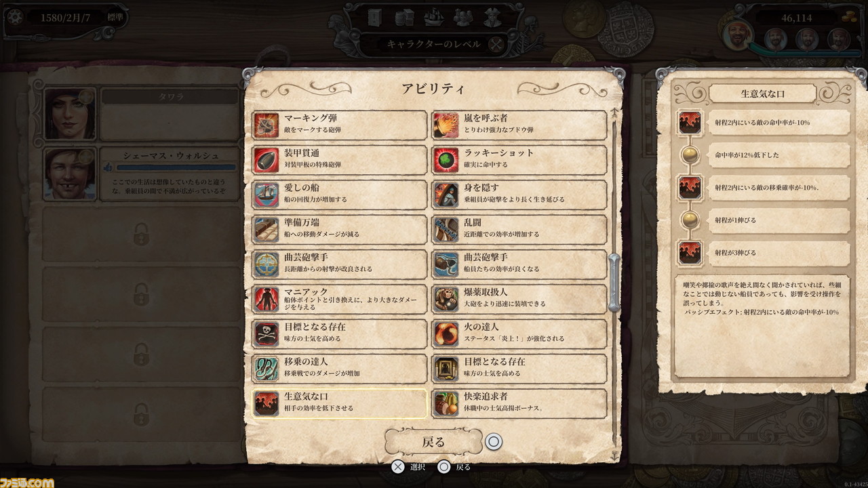Viewport: 868px width, 488px height.
Task: Click the 装甲貫通 shell icon
Action: coord(266,160)
